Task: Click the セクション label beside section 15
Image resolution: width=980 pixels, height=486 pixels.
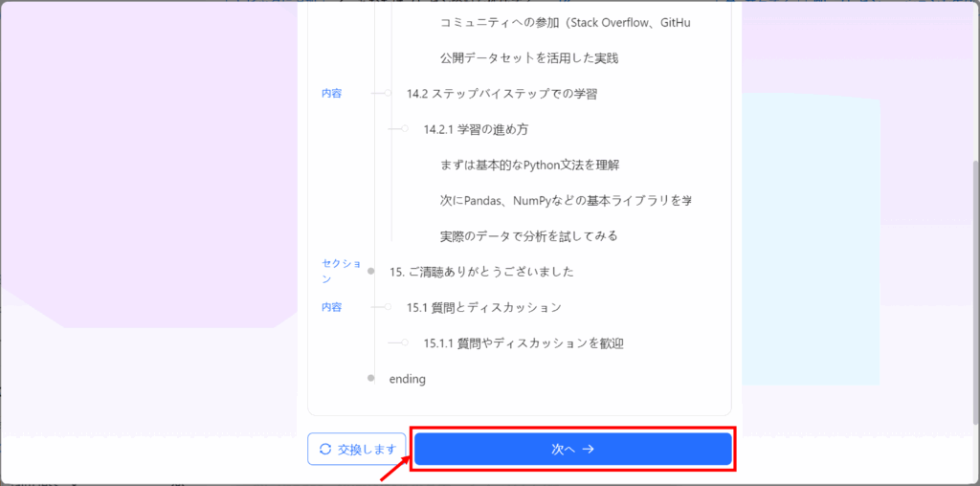Action: point(342,271)
